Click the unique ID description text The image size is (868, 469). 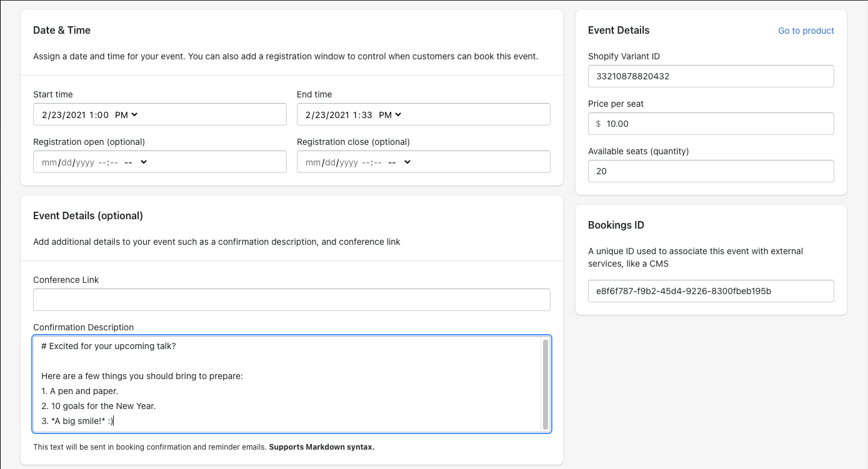[696, 257]
